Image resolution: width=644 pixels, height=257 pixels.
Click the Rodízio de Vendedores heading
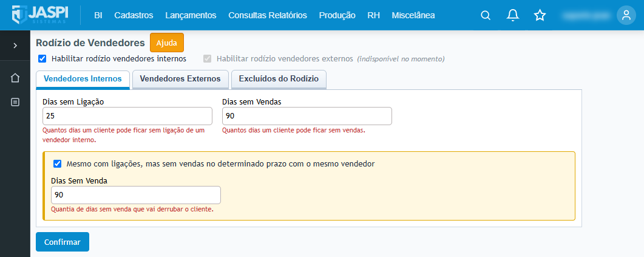pos(90,43)
